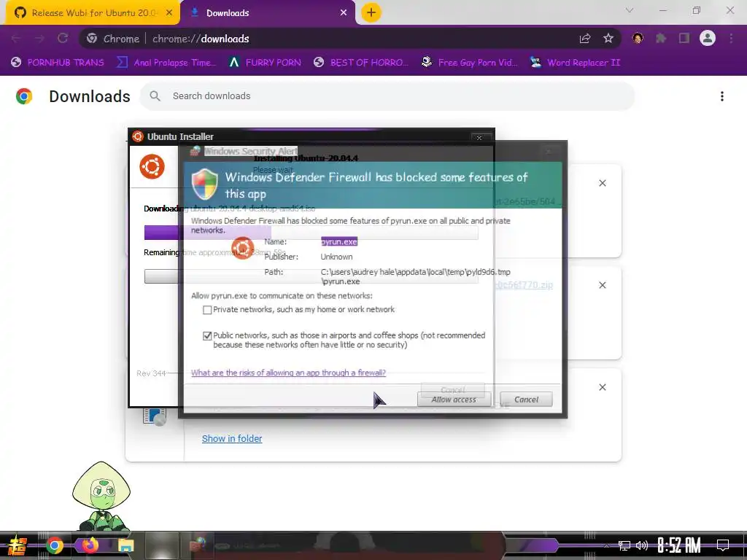Click Cancel in the Windows Security Alert
Image resolution: width=747 pixels, height=560 pixels.
pos(526,400)
